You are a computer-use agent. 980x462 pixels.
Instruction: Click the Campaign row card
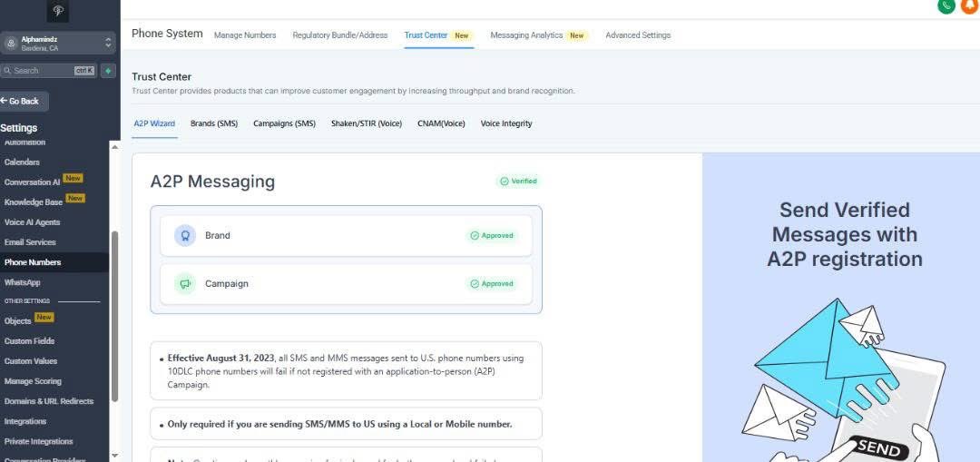(x=347, y=284)
